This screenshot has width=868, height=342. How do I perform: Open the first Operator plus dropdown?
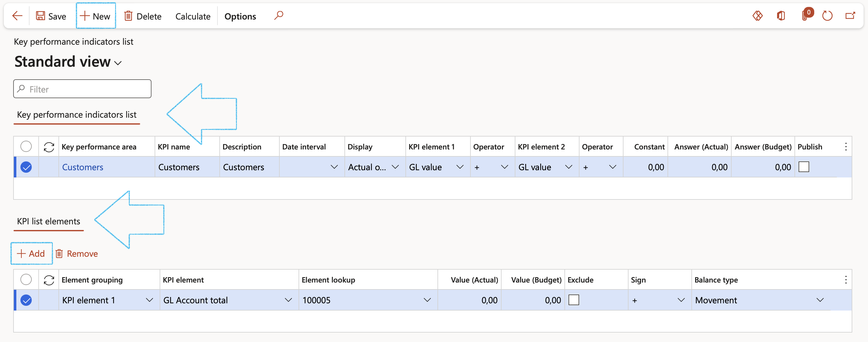504,167
